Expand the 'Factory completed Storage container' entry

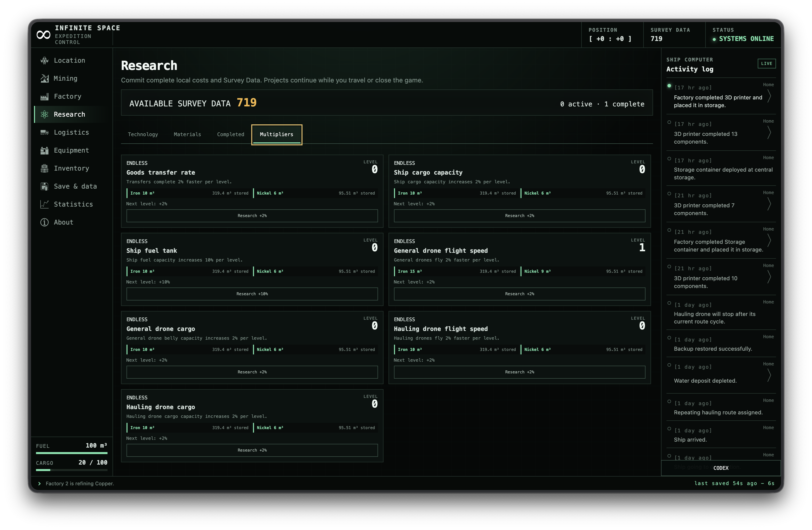pyautogui.click(x=769, y=241)
